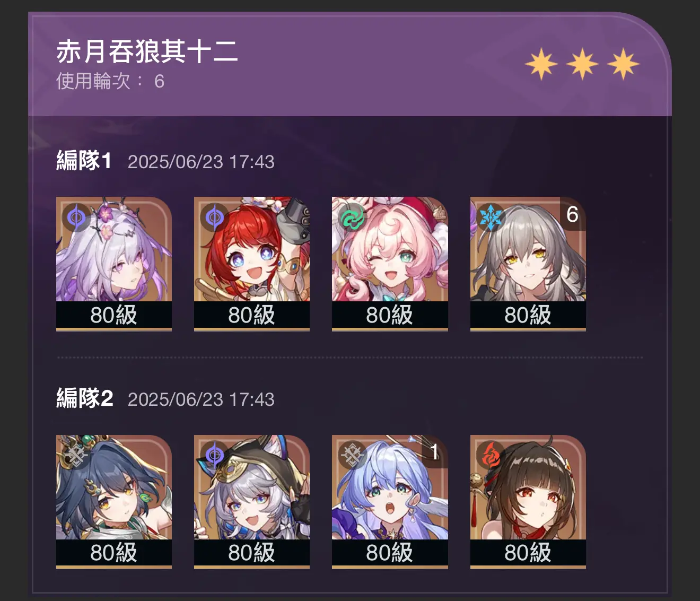Click the three gold stars rating

582,64
